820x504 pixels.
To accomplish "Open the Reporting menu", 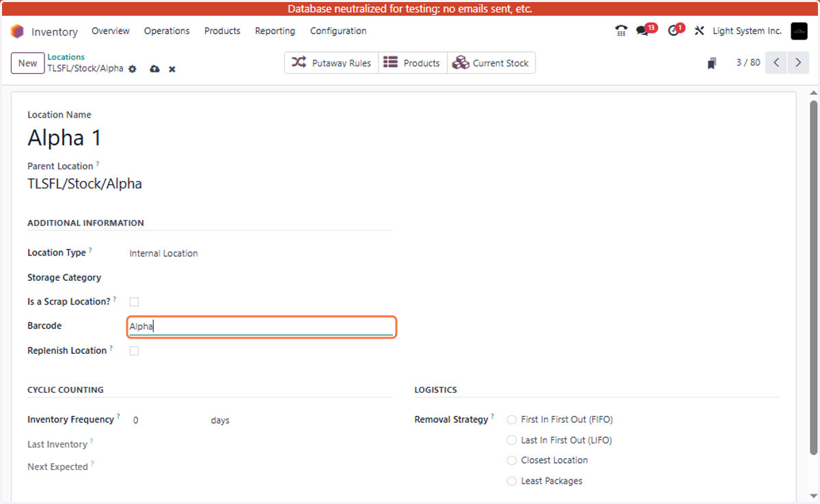I will [275, 31].
